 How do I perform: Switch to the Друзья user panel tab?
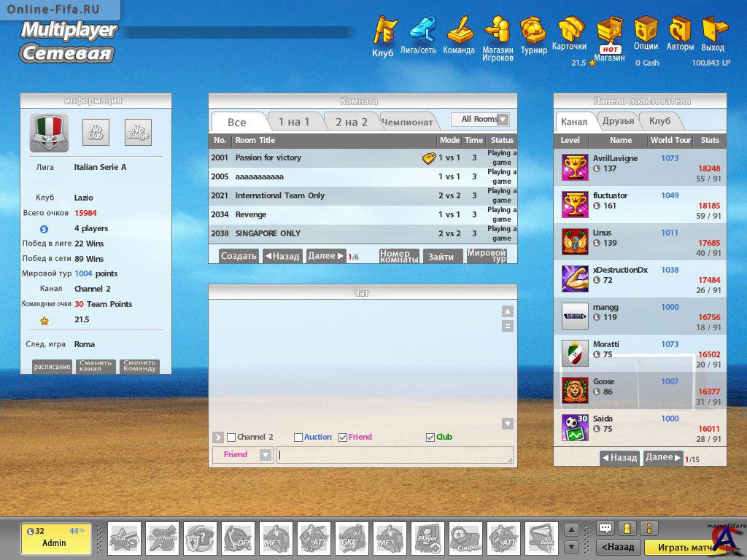[x=618, y=121]
